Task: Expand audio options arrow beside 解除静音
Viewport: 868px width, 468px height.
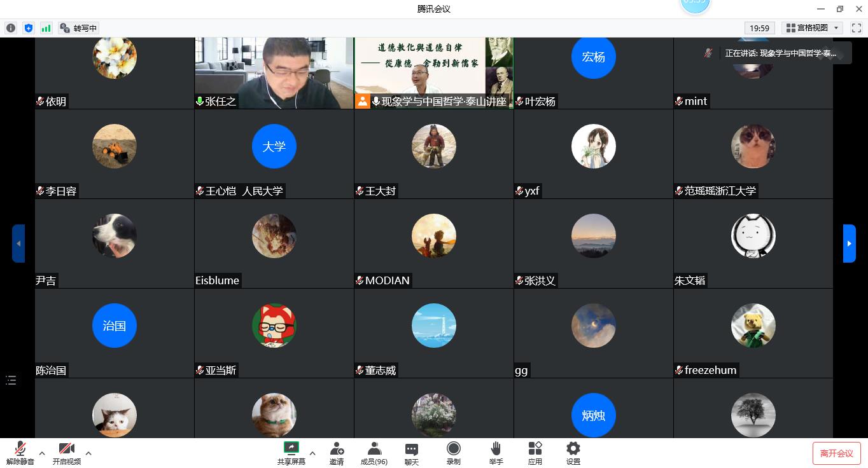Action: point(42,453)
